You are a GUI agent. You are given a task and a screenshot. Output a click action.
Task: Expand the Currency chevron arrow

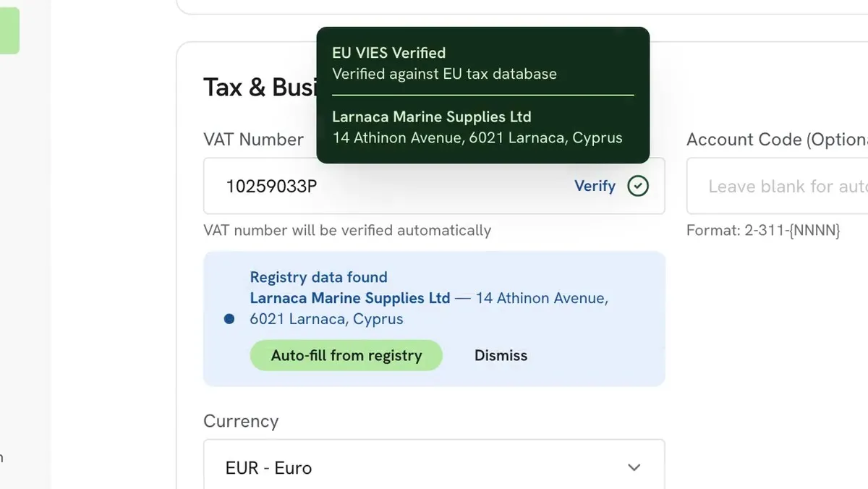634,467
